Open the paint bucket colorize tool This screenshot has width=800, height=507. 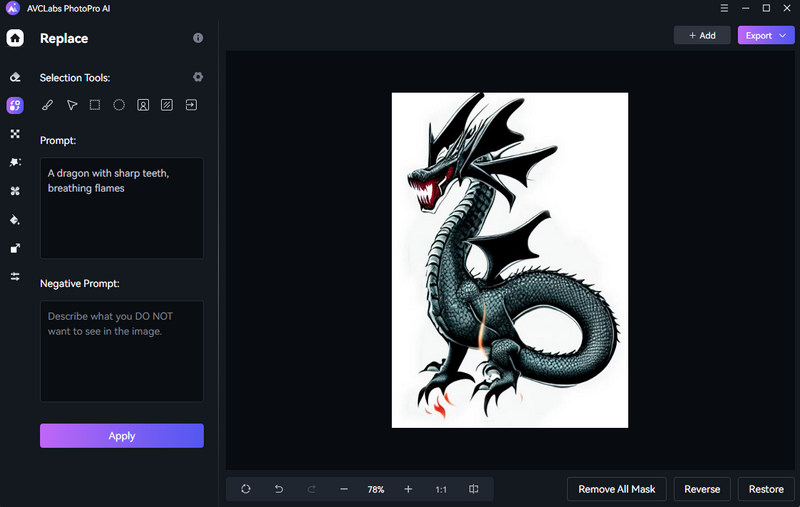15,219
